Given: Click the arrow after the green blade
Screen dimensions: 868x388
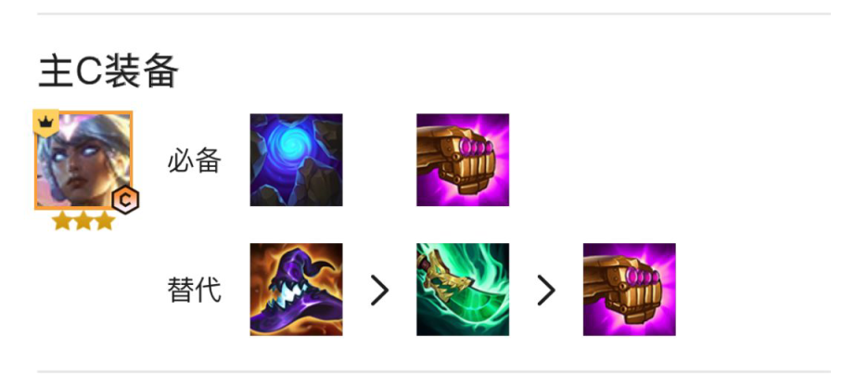Looking at the screenshot, I should point(546,290).
